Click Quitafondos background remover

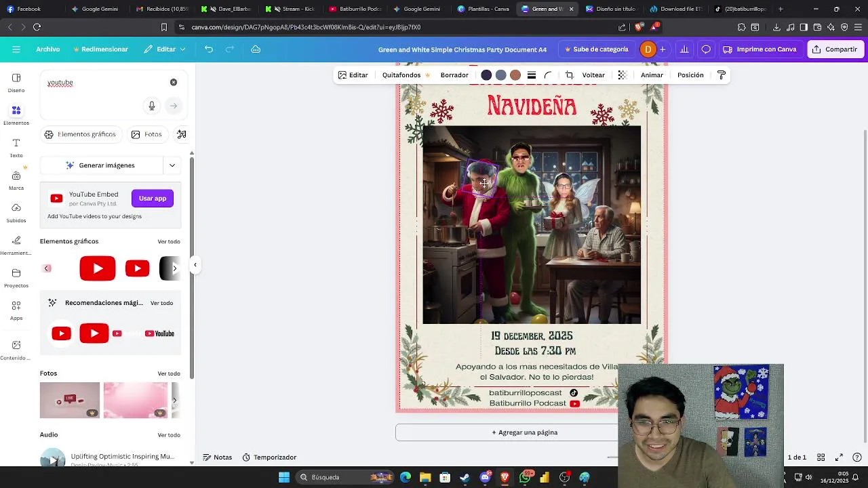(406, 75)
